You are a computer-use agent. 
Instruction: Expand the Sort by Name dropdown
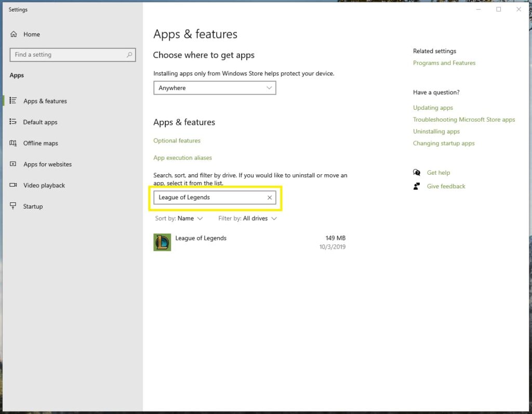pyautogui.click(x=179, y=218)
